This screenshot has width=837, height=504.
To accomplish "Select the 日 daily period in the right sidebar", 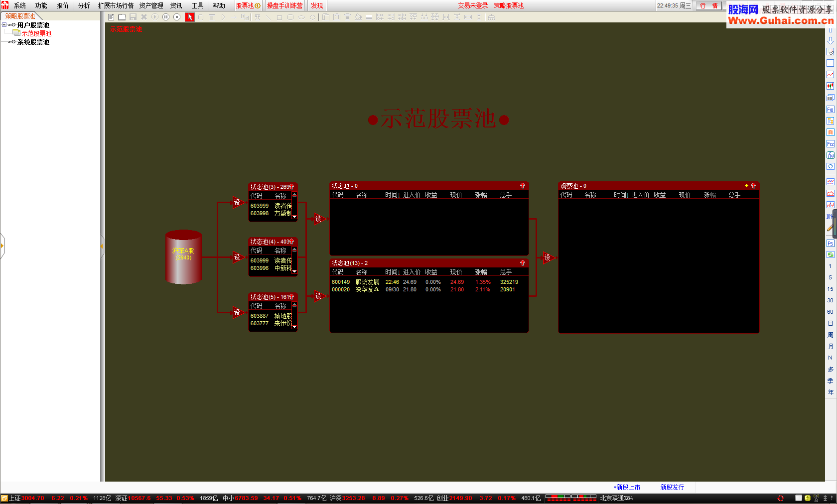I will tap(830, 323).
